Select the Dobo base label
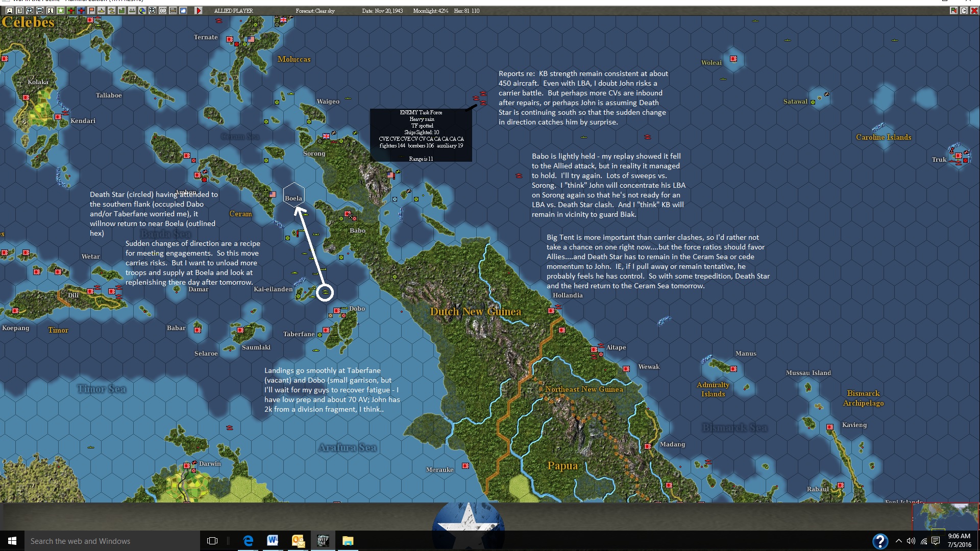 357,309
